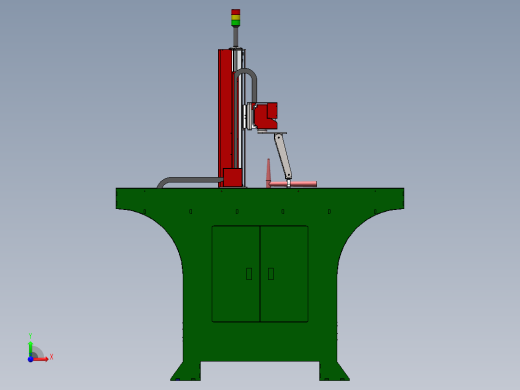Select the signal tower stack light
The height and width of the screenshot is (390, 520).
[x=236, y=18]
